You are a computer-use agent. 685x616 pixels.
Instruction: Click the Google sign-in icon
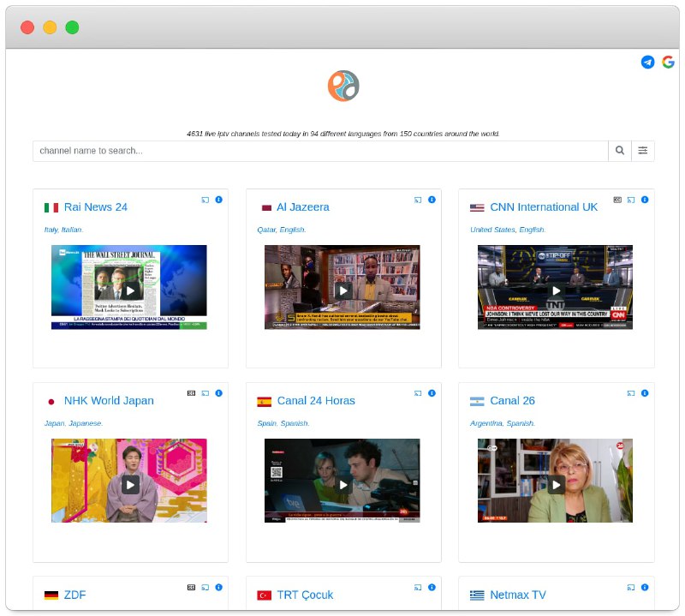[668, 62]
